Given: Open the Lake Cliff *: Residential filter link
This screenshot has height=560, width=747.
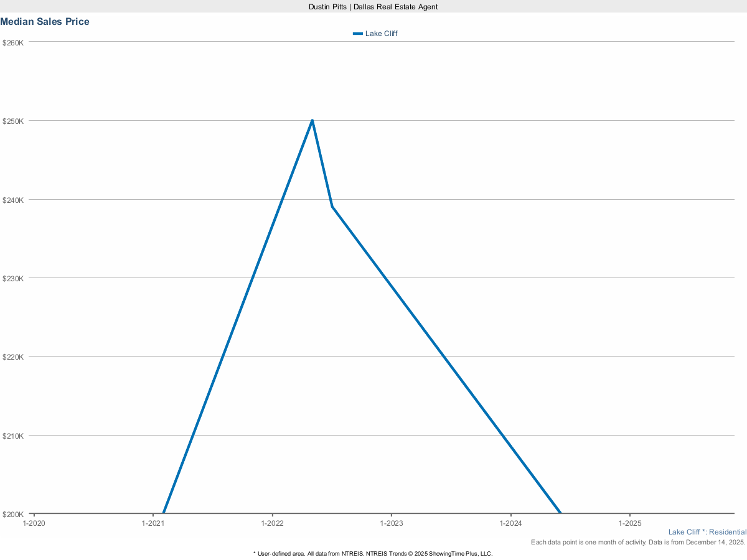Looking at the screenshot, I should (x=707, y=532).
